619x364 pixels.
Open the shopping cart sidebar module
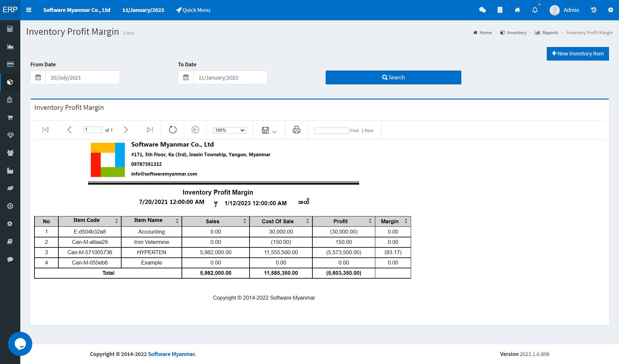click(x=10, y=118)
